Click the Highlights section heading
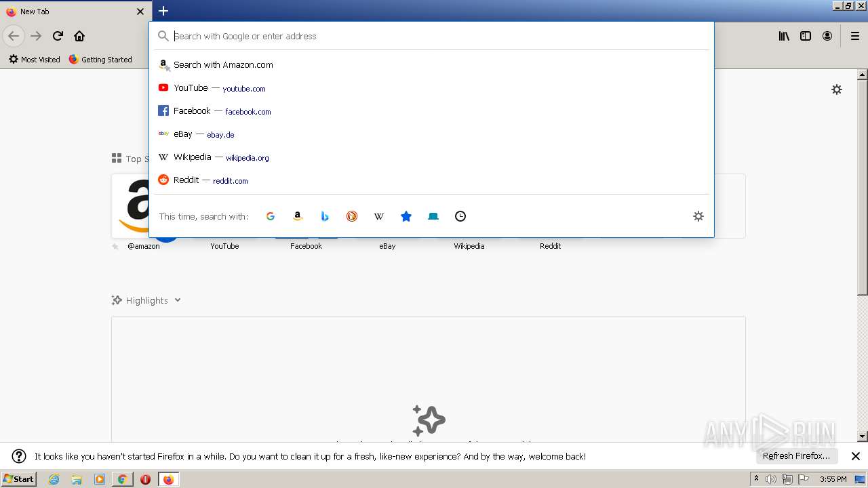Viewport: 868px width, 488px height. click(146, 300)
